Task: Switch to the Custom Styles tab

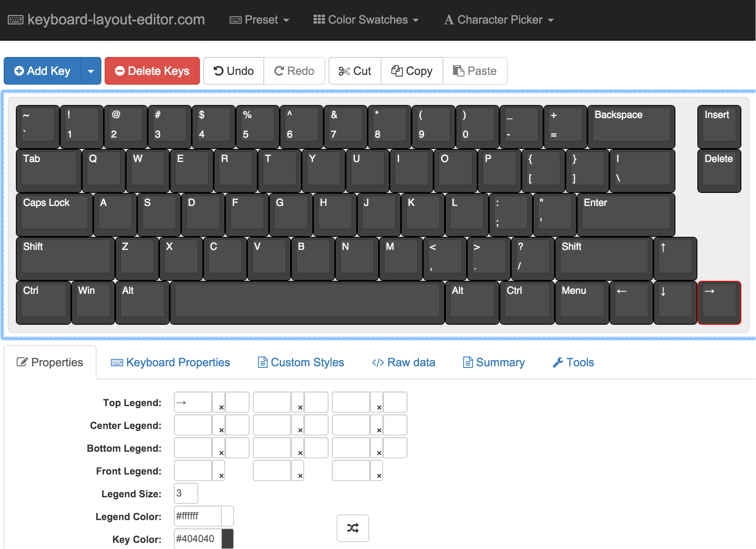Action: pyautogui.click(x=300, y=362)
